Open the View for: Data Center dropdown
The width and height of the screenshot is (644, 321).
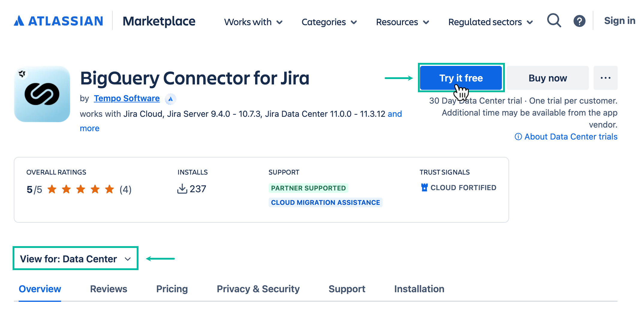[76, 258]
